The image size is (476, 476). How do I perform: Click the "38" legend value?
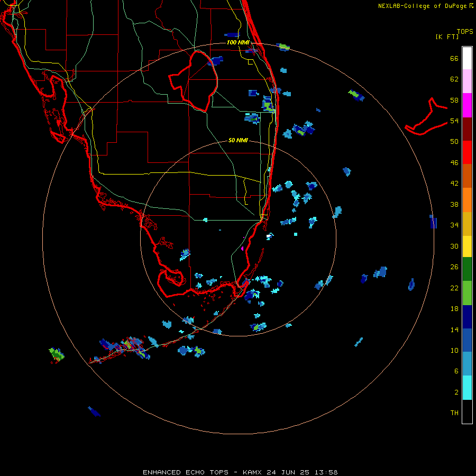(x=454, y=204)
